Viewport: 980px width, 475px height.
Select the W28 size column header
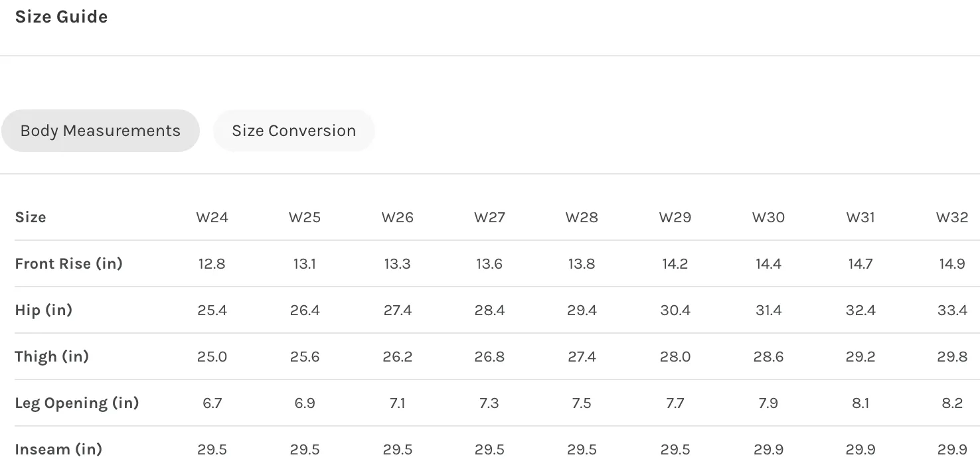(582, 218)
